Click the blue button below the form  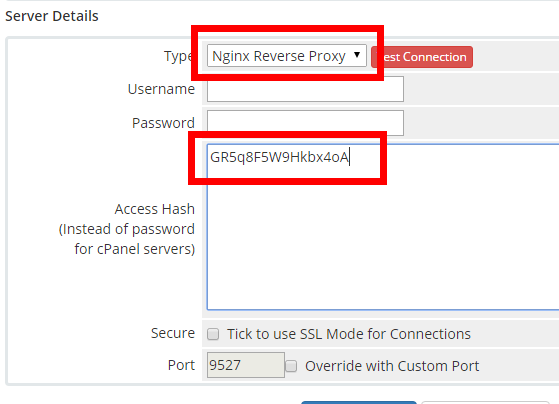click(359, 402)
